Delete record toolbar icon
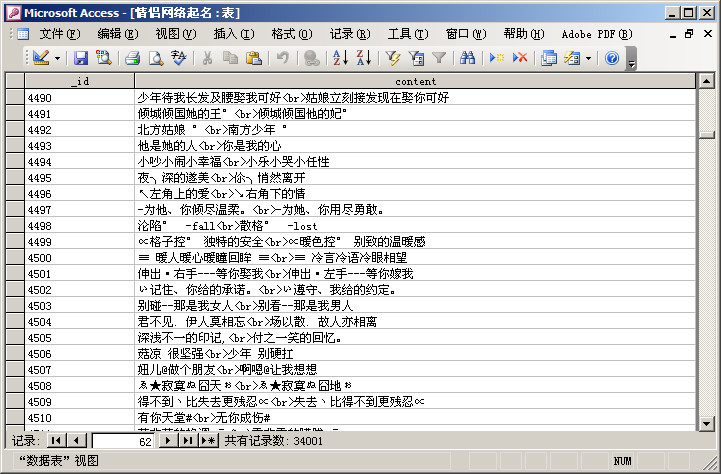The height and width of the screenshot is (474, 721). click(520, 58)
